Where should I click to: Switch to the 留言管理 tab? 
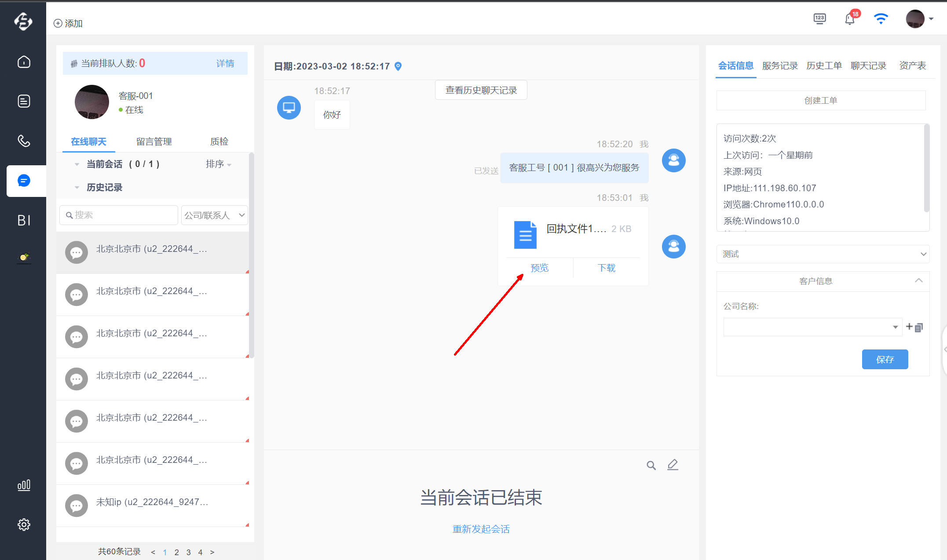[x=154, y=142]
